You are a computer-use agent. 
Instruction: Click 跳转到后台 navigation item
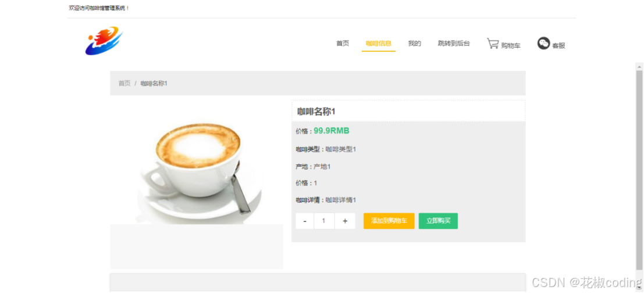click(454, 43)
